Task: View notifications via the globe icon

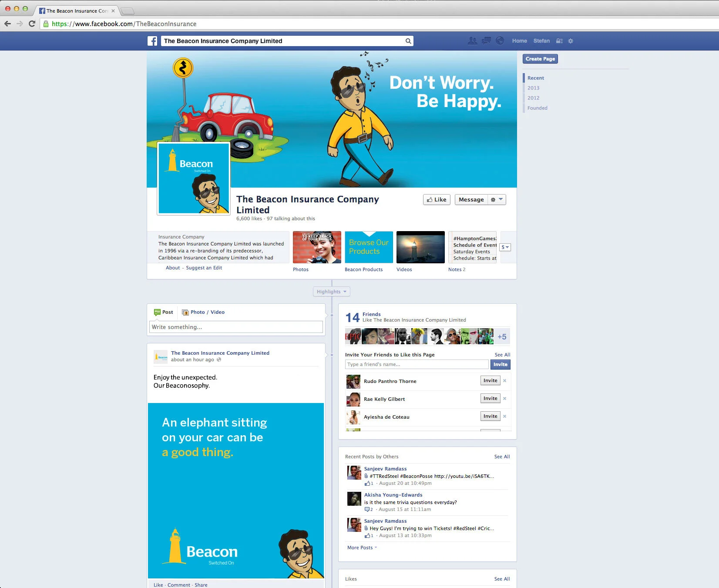Action: point(499,40)
